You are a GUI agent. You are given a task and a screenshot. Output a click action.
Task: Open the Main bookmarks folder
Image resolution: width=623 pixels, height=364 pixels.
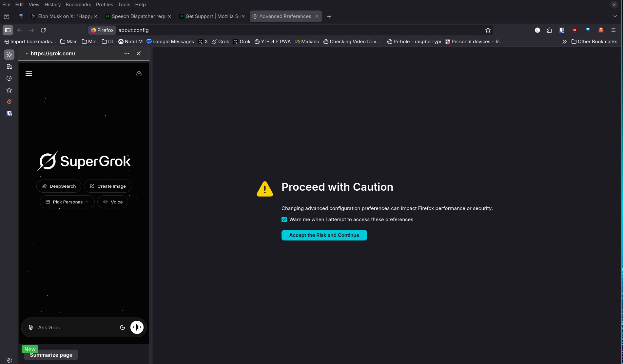(69, 42)
